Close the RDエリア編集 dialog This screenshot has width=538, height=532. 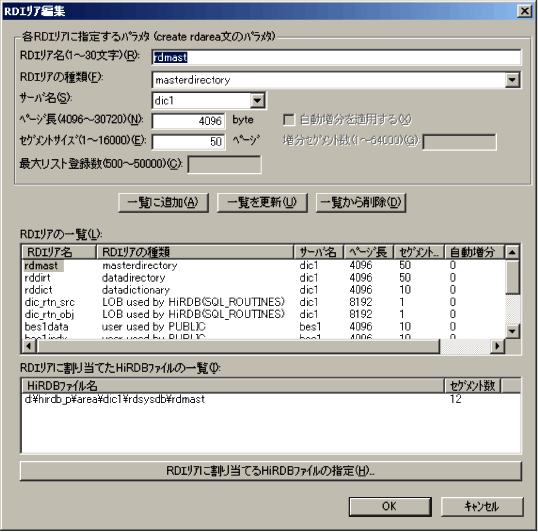coord(525,11)
